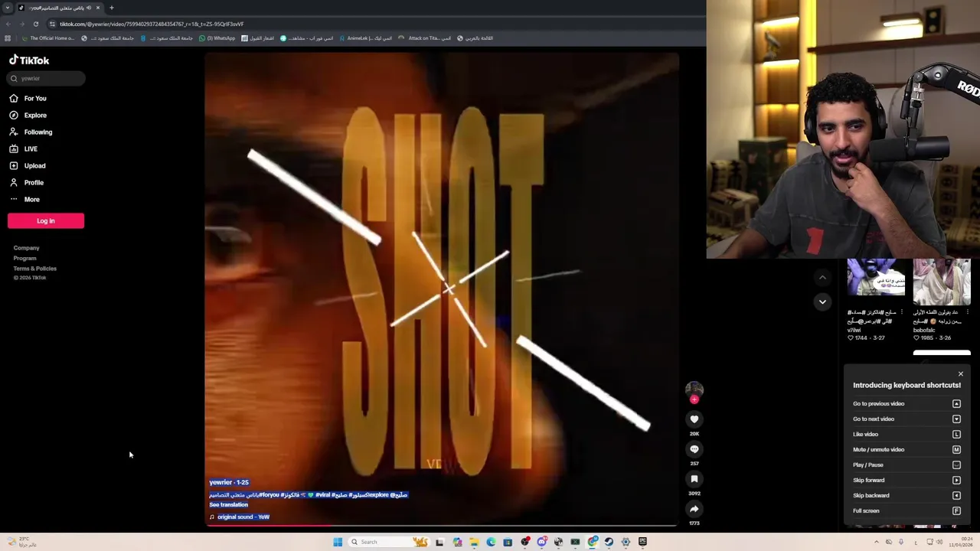Viewport: 980px width, 551px height.
Task: Click the video progress bar
Action: pyautogui.click(x=442, y=525)
